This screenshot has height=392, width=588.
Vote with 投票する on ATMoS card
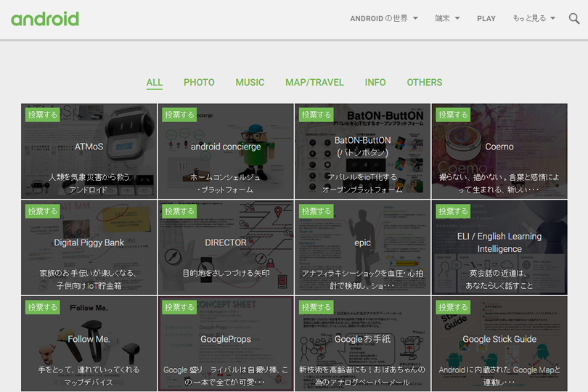[42, 115]
